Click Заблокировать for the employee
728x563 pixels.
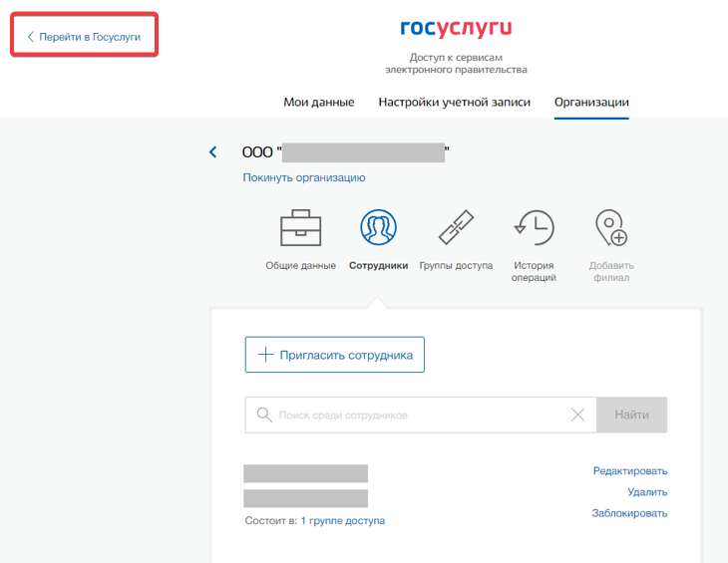click(629, 513)
